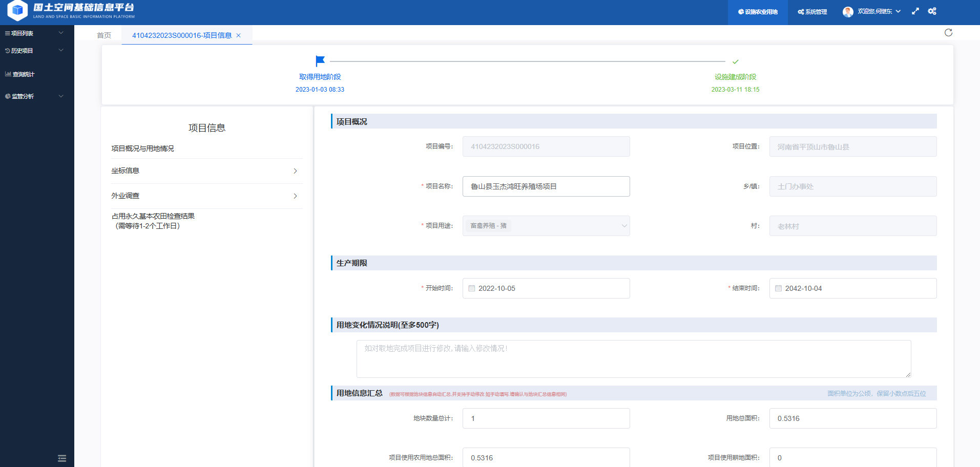Click the 地块数量总计 input field

pyautogui.click(x=546, y=418)
